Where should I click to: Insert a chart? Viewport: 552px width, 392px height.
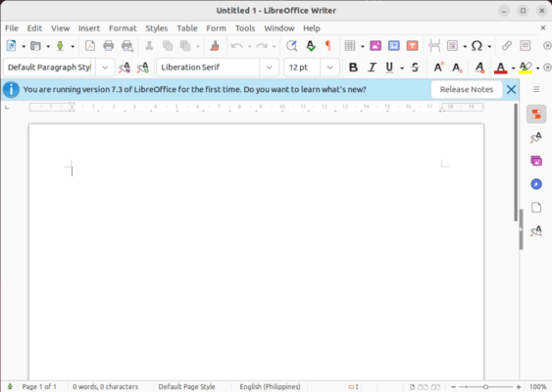[x=394, y=46]
